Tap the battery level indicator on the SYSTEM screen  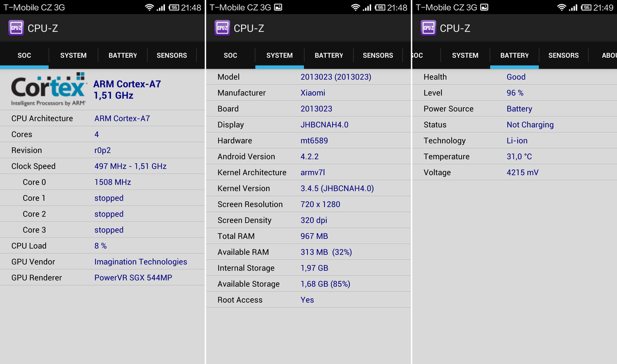click(380, 7)
